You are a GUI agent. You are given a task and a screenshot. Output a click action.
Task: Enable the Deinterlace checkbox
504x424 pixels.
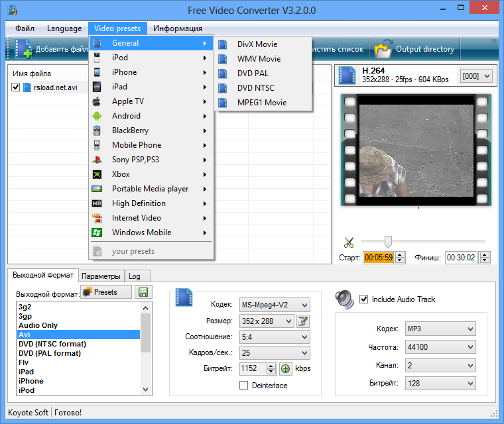tap(243, 385)
